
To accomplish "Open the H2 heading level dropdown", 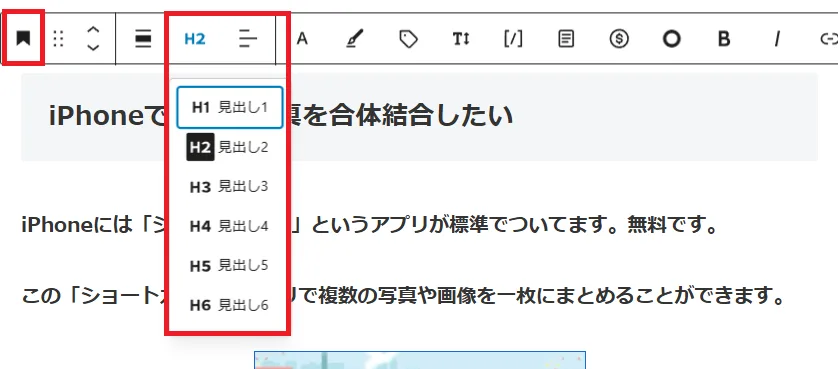I will (x=195, y=39).
